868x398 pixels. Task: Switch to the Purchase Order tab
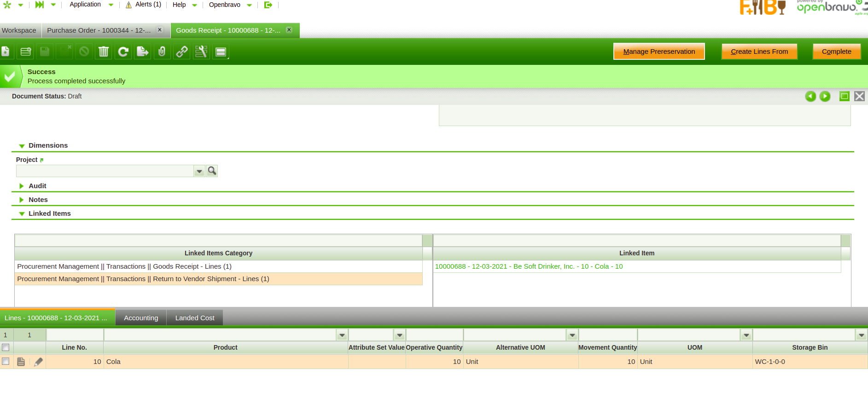tap(99, 30)
